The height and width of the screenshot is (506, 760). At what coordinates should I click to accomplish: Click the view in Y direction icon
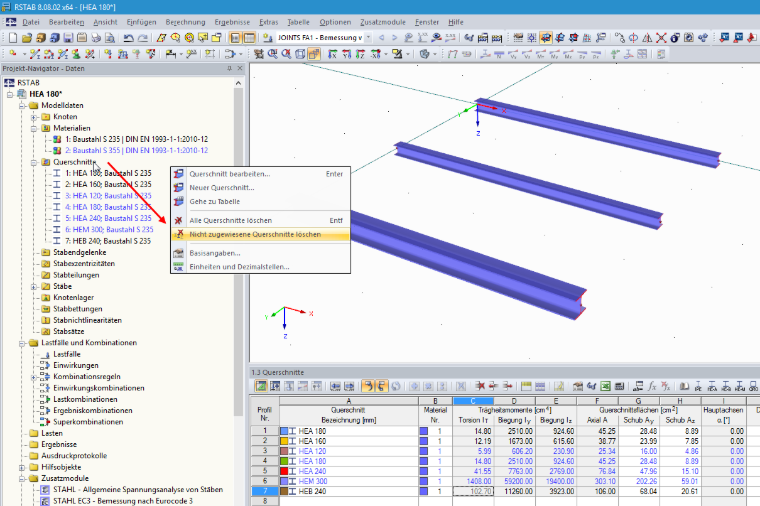pos(347,54)
